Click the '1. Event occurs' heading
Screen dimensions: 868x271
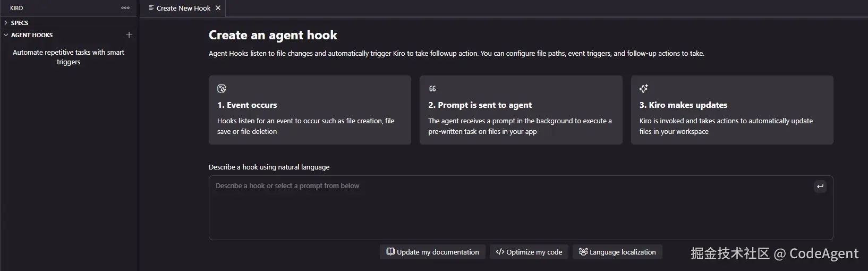pos(247,105)
